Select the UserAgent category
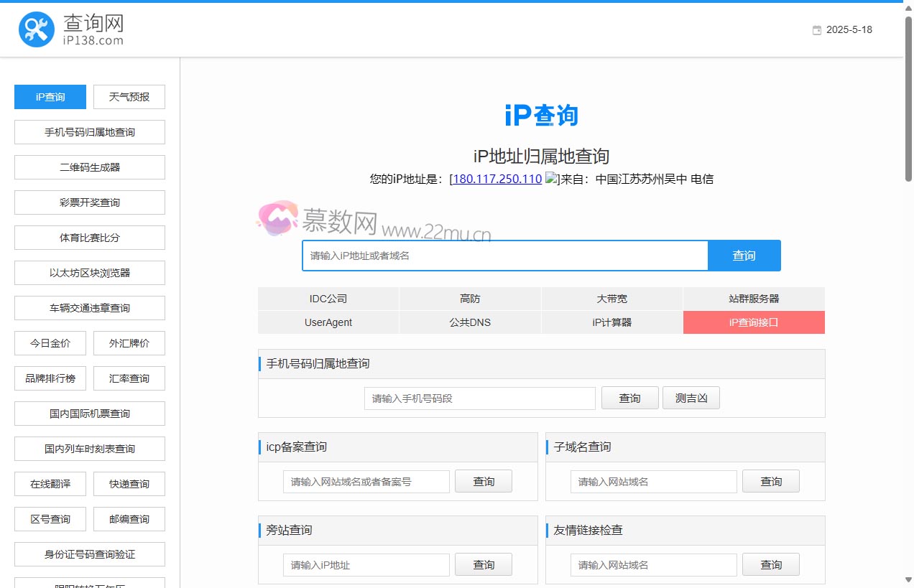 [328, 322]
